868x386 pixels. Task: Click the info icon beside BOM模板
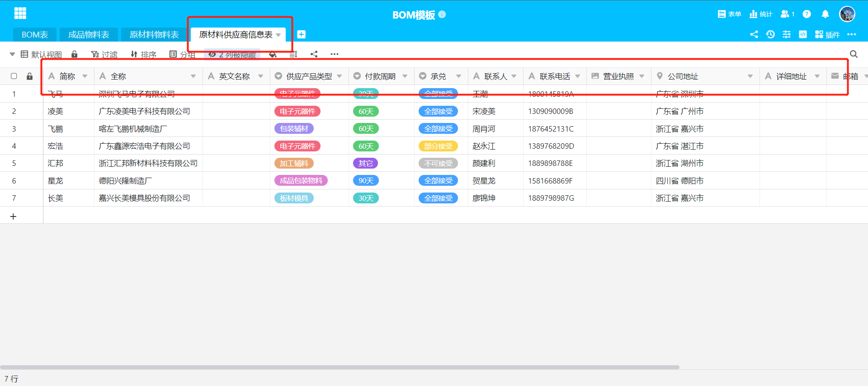(442, 14)
